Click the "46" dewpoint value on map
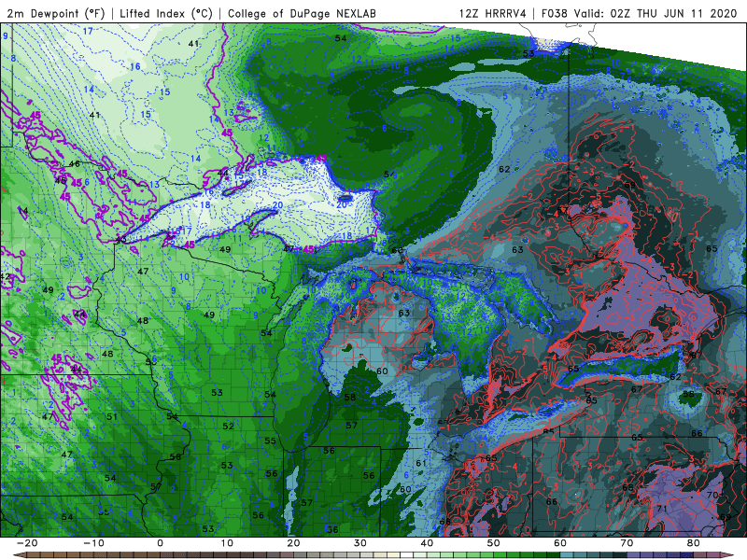 pos(75,164)
